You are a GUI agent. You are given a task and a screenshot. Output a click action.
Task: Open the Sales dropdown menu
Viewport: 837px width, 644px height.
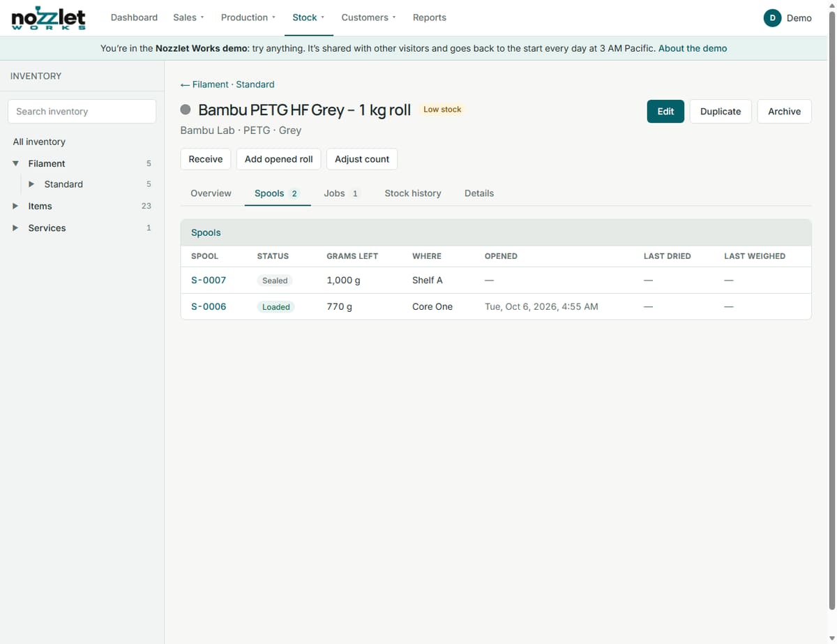point(188,17)
